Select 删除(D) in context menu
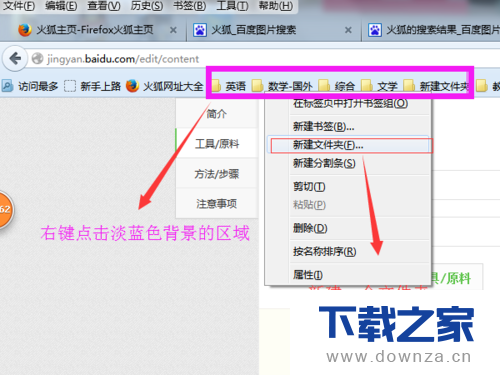 coord(348,228)
